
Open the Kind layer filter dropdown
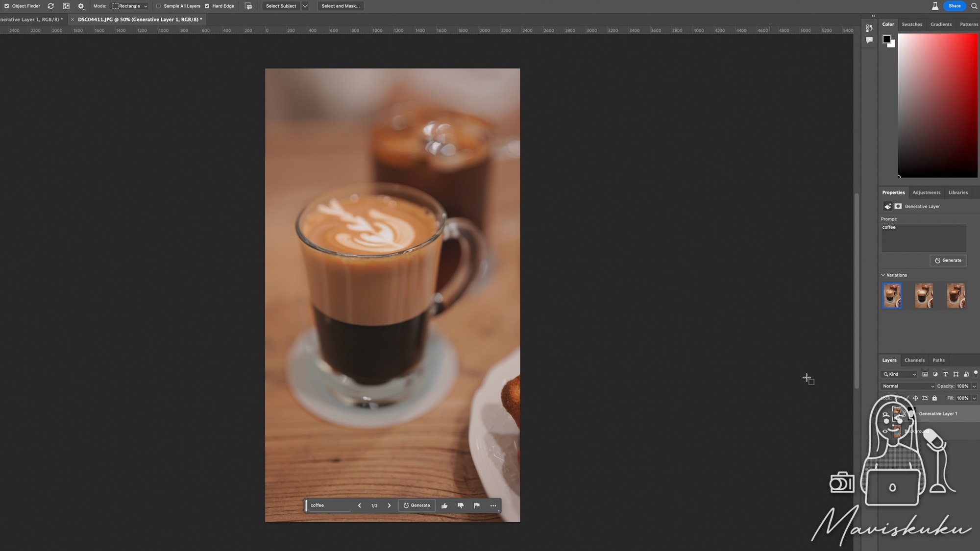tap(900, 374)
